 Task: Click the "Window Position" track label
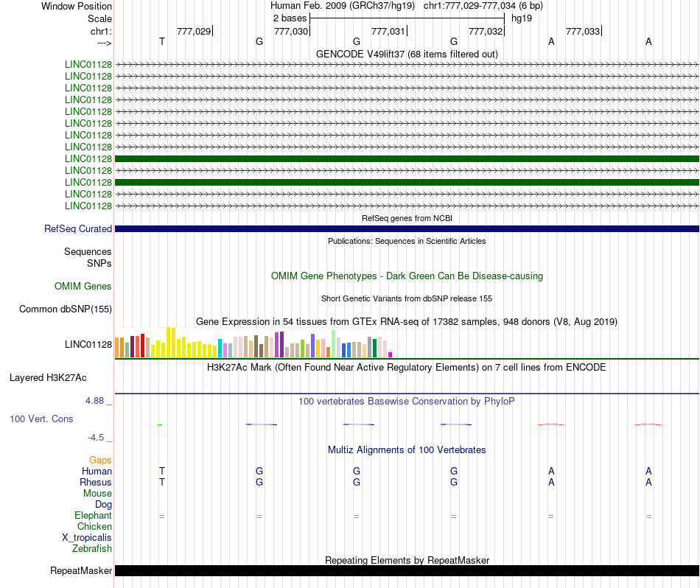(x=77, y=6)
